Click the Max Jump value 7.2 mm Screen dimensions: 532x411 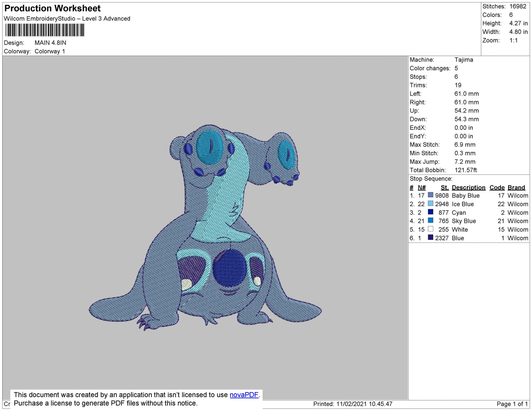pos(465,162)
